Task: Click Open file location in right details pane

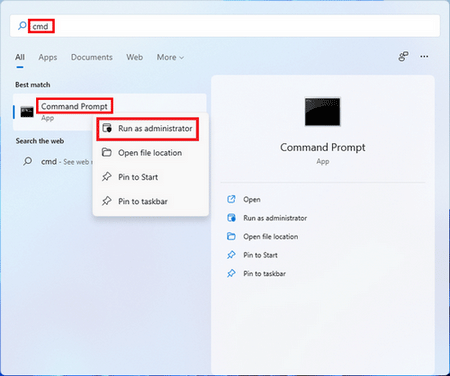Action: coord(271,237)
